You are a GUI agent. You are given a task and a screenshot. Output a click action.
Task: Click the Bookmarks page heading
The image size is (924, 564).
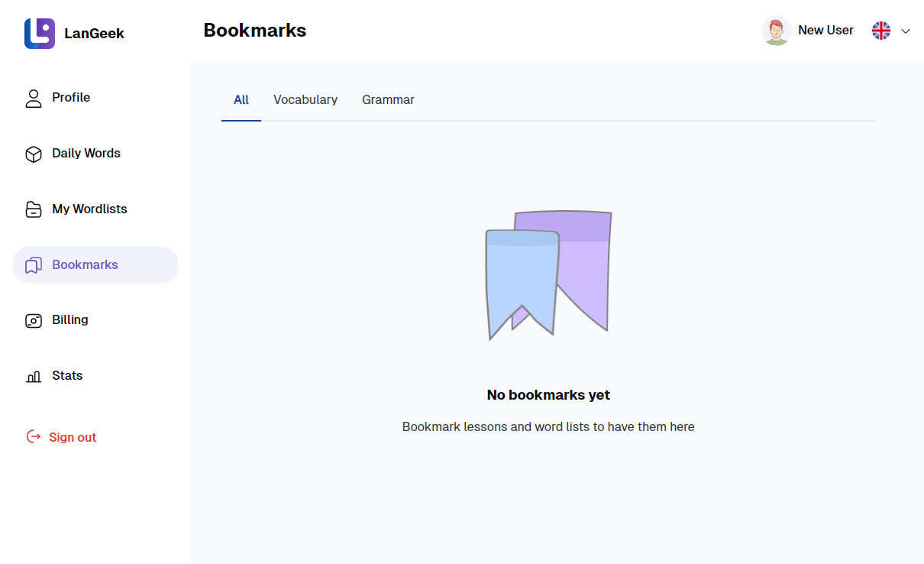pyautogui.click(x=254, y=30)
